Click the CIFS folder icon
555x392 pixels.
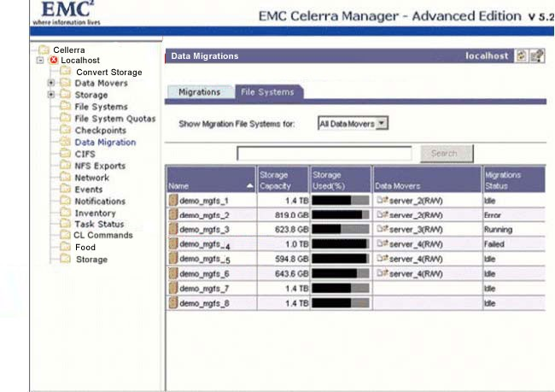pos(65,154)
